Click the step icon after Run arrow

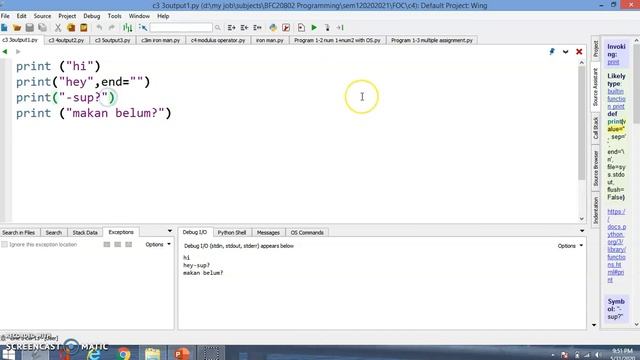click(327, 27)
